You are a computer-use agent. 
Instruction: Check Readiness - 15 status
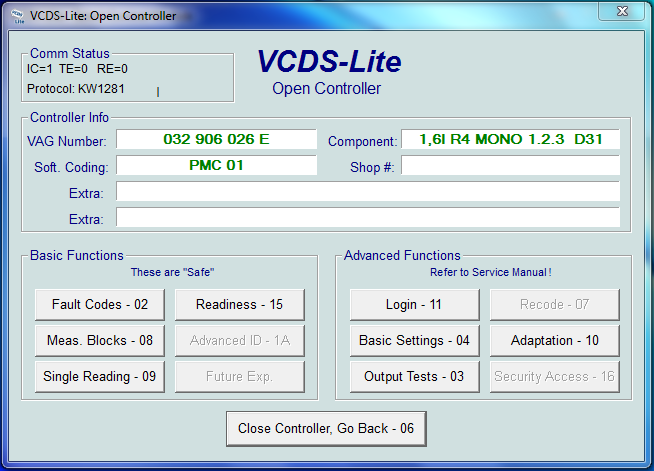point(239,305)
